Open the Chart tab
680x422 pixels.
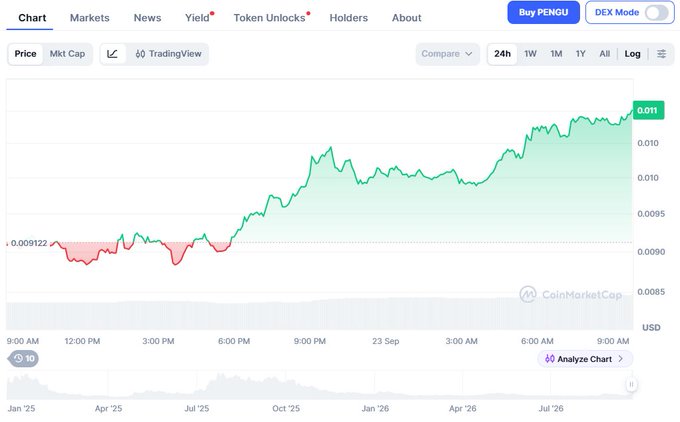[x=32, y=18]
